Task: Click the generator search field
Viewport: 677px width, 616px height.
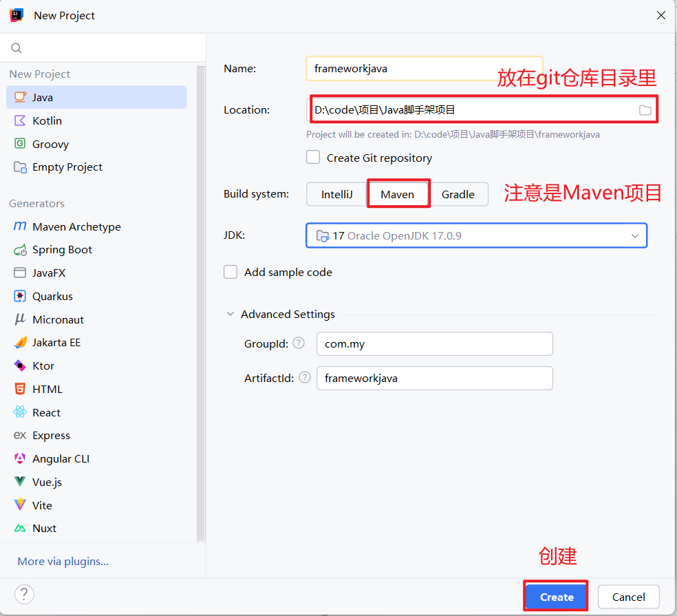Action: (x=103, y=48)
